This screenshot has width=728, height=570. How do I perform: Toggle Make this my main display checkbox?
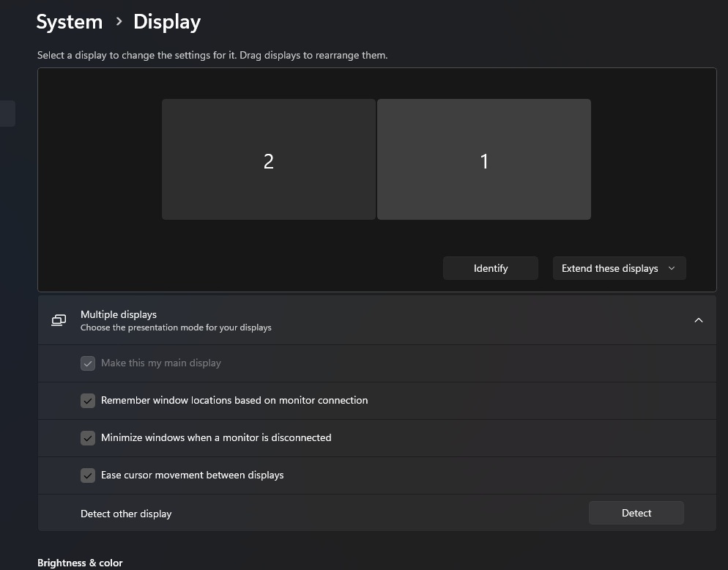88,363
